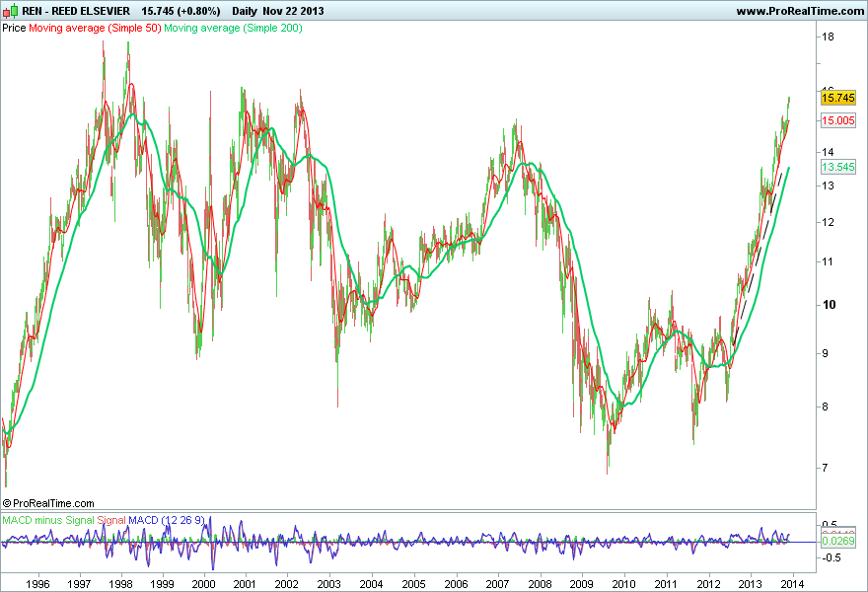Click the 15.745 (+0.80%) quote text

point(181,11)
